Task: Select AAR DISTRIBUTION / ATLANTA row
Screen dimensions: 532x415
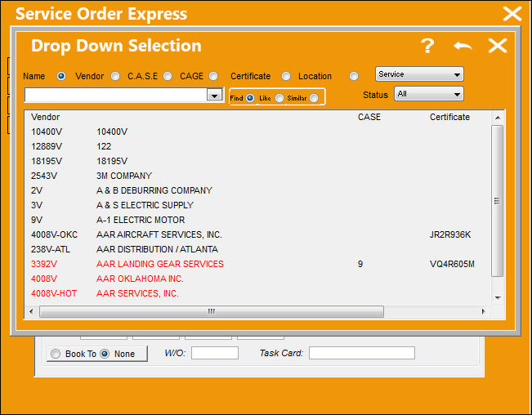Action: point(258,249)
